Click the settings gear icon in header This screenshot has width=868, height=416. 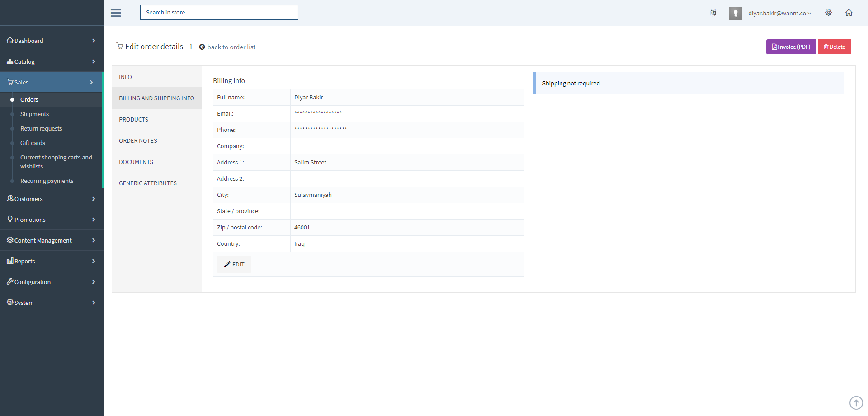828,13
